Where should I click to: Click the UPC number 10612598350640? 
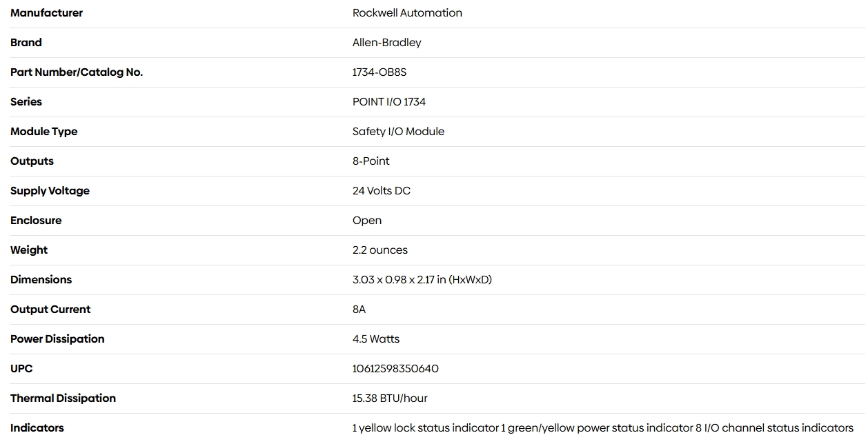click(395, 368)
